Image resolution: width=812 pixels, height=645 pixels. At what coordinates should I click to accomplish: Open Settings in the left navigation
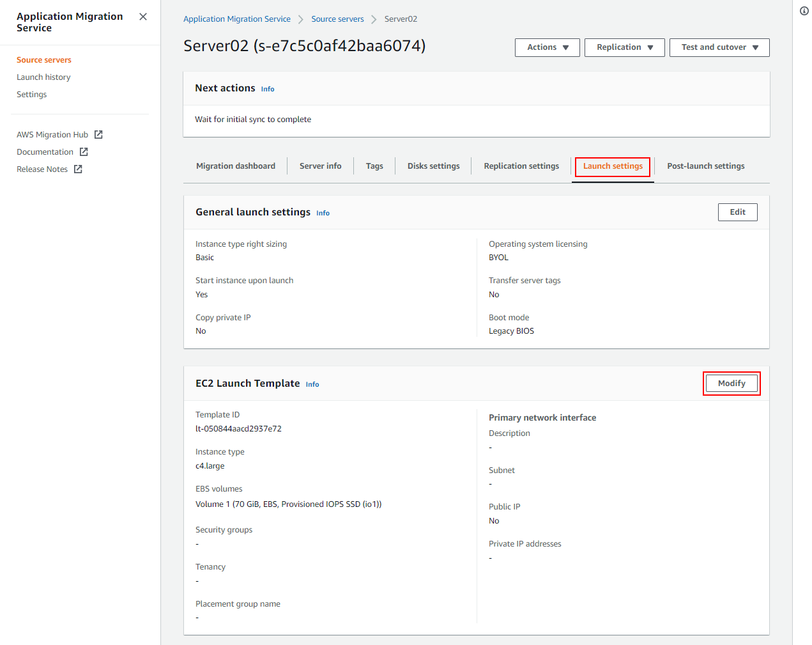[x=31, y=94]
